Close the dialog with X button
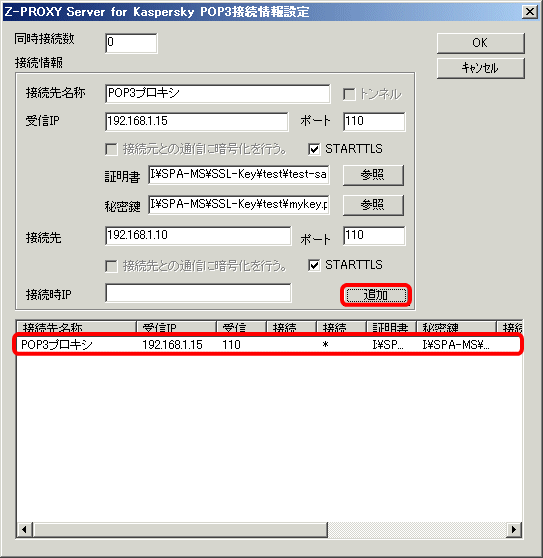The image size is (543, 558). click(x=530, y=12)
